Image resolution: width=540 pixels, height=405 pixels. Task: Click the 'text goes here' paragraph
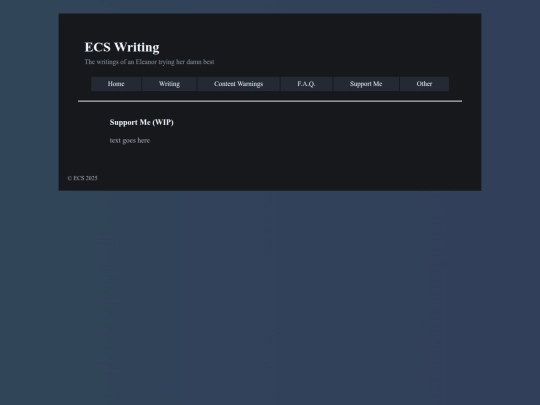point(130,141)
